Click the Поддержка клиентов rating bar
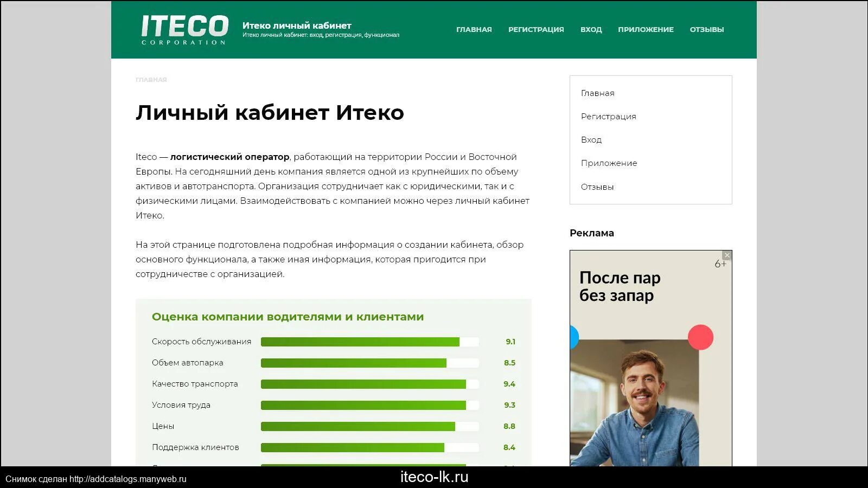This screenshot has width=868, height=488. (x=370, y=447)
